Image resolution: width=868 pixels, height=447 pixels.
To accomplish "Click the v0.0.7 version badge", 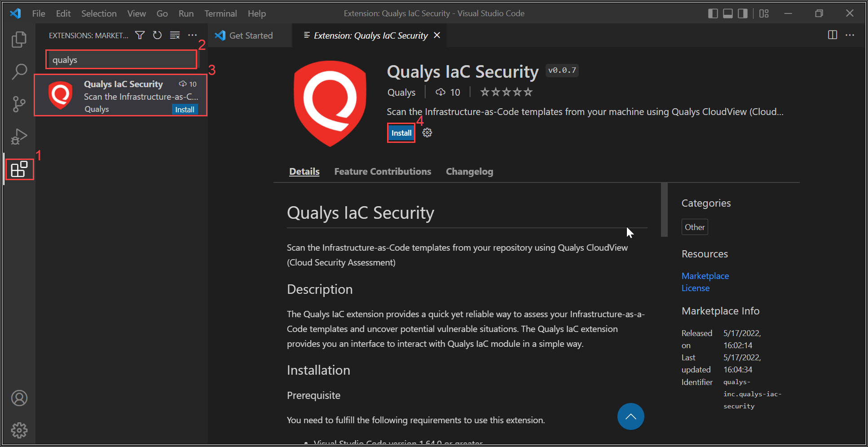I will click(x=562, y=71).
